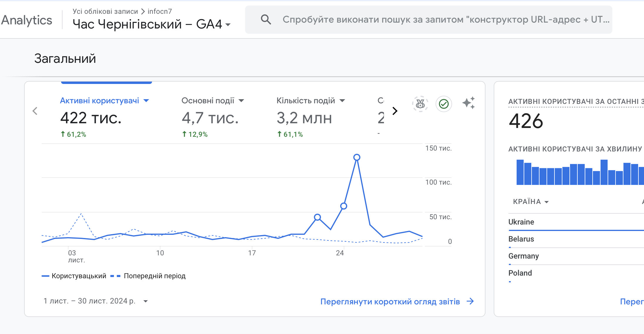
Task: Open the search field for Analytics
Action: click(429, 20)
